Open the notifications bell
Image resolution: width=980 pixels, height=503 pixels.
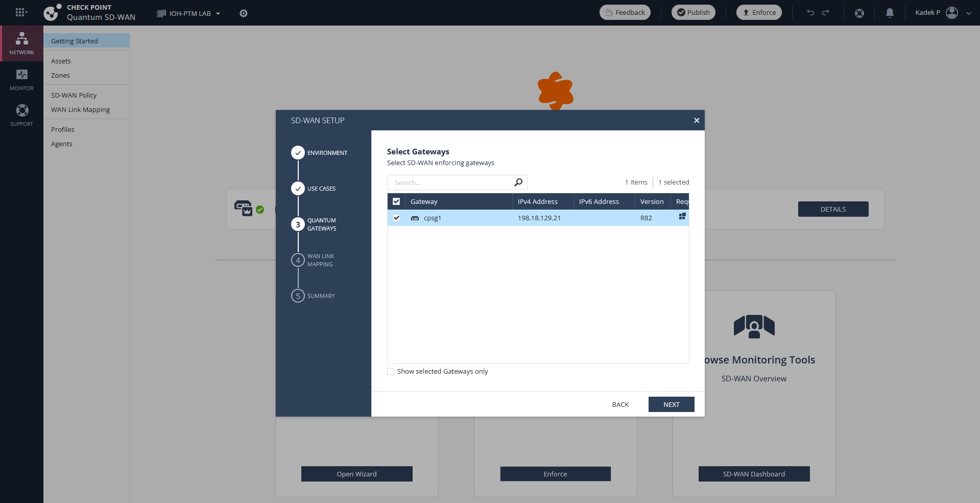click(x=890, y=13)
